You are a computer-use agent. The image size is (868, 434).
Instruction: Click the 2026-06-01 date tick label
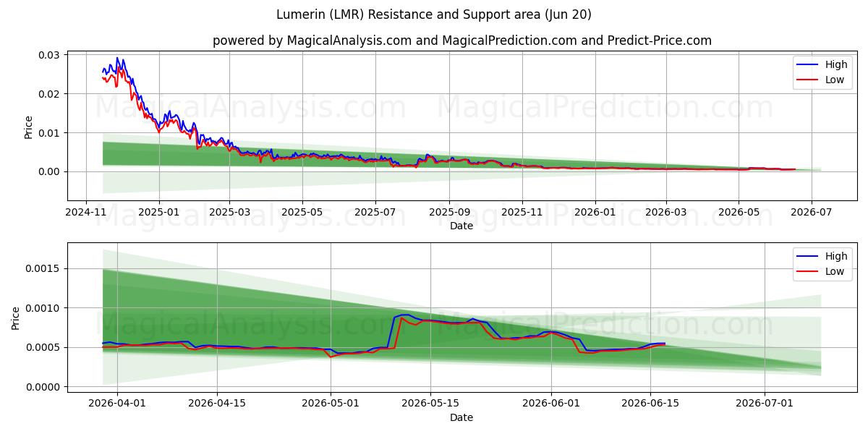pyautogui.click(x=551, y=404)
